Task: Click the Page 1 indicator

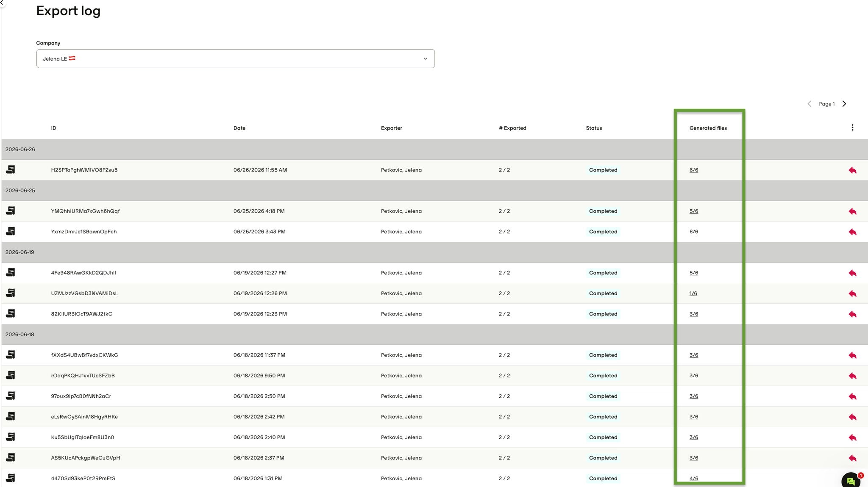Action: (x=826, y=104)
